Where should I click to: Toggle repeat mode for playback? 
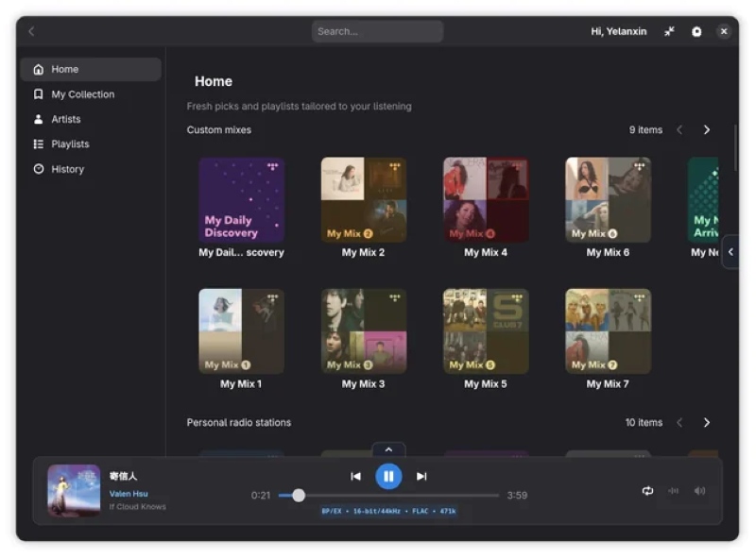647,491
